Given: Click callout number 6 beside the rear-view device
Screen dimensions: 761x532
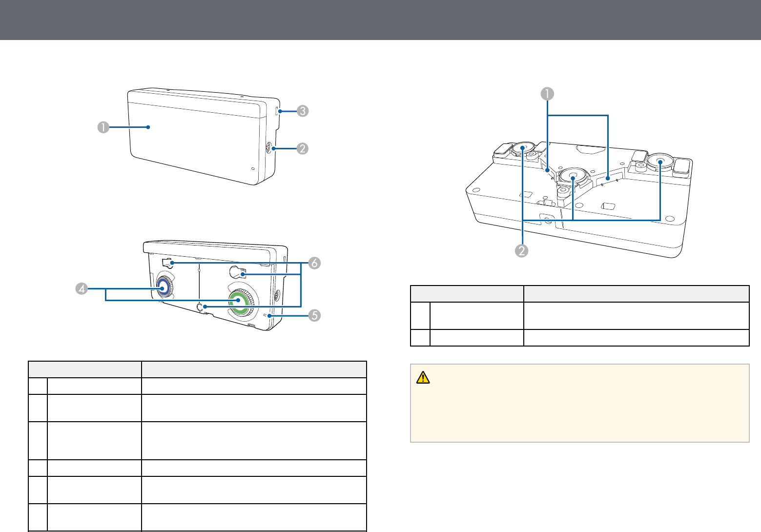Looking at the screenshot, I should tap(315, 263).
